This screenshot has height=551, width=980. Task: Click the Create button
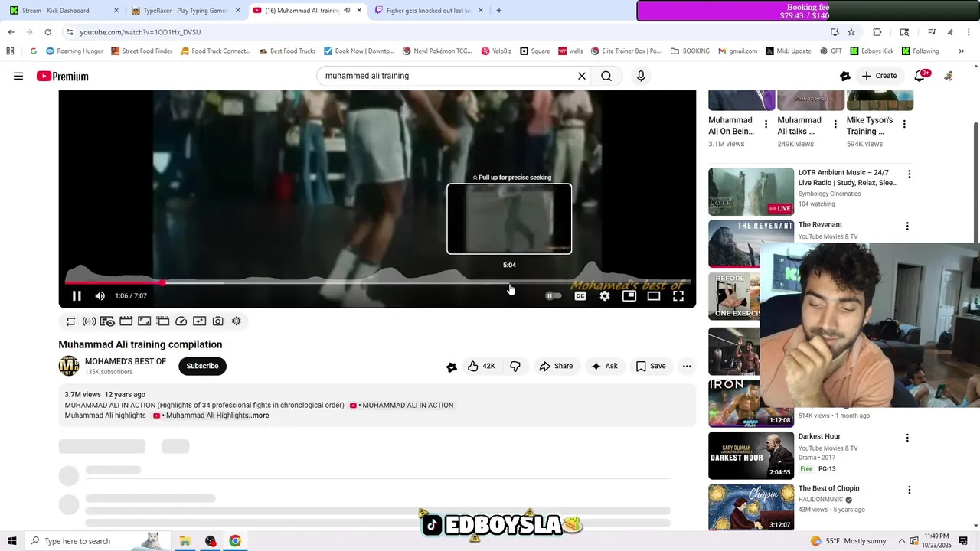tap(878, 76)
